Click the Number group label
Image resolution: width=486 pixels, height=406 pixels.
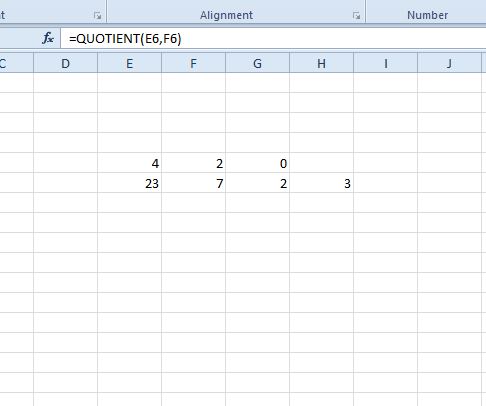coord(428,15)
